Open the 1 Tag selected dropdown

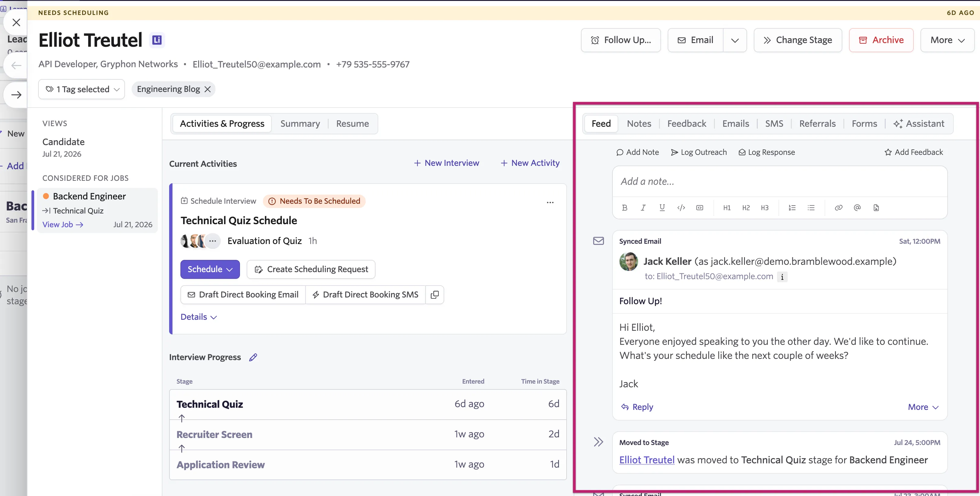[82, 89]
